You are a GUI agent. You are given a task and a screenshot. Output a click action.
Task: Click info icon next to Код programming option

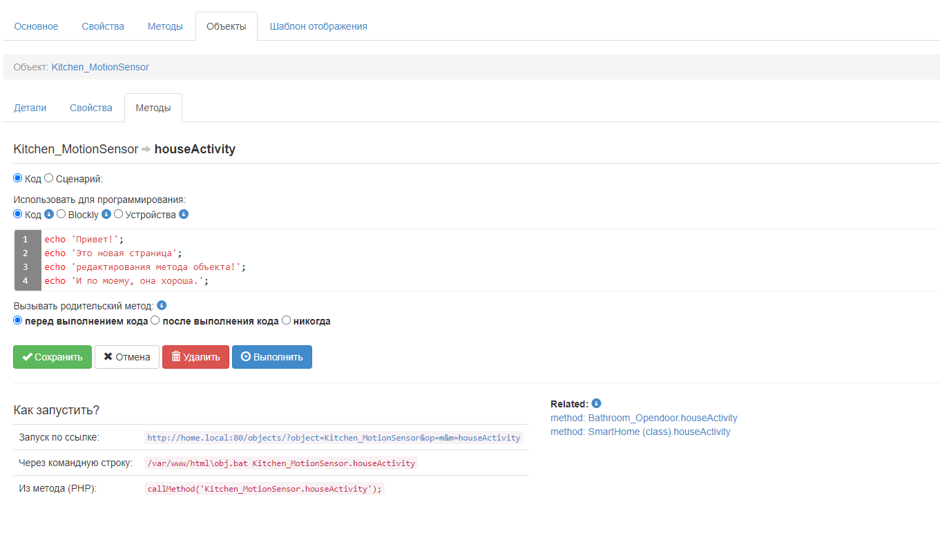pyautogui.click(x=49, y=215)
